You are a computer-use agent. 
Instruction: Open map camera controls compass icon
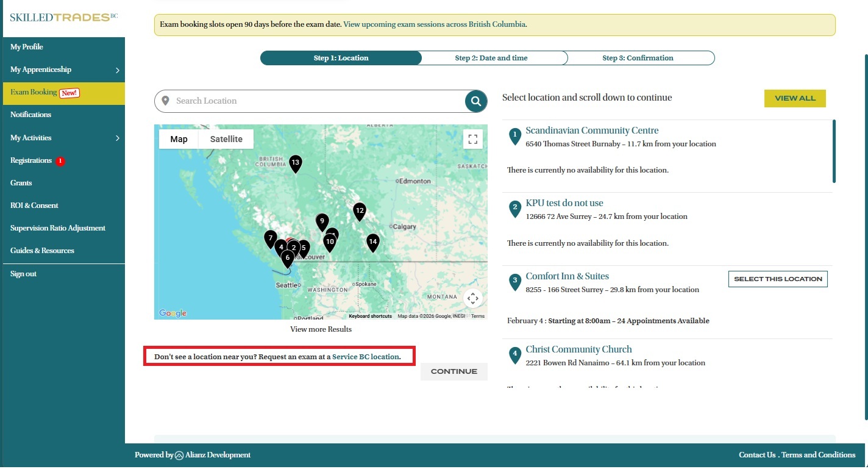pos(473,298)
